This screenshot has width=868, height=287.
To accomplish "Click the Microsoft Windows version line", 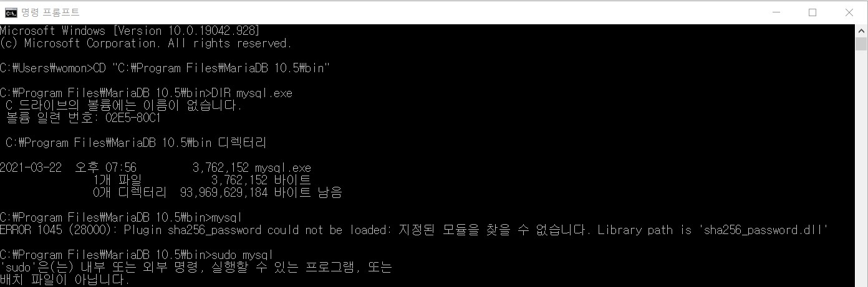I will (x=130, y=31).
